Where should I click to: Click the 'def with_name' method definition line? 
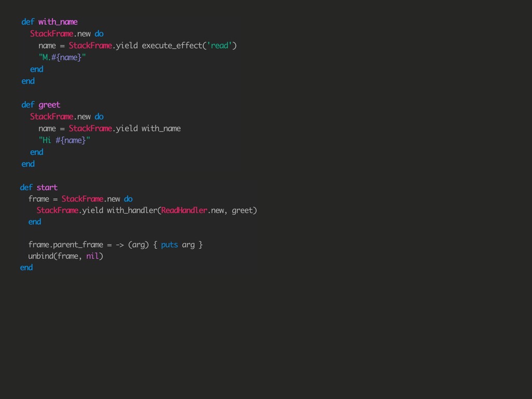point(49,22)
